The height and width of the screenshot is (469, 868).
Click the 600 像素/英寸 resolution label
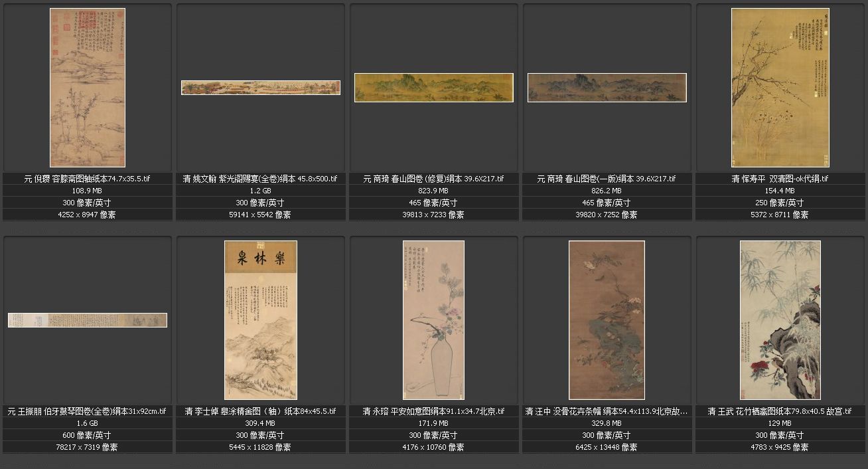88,435
